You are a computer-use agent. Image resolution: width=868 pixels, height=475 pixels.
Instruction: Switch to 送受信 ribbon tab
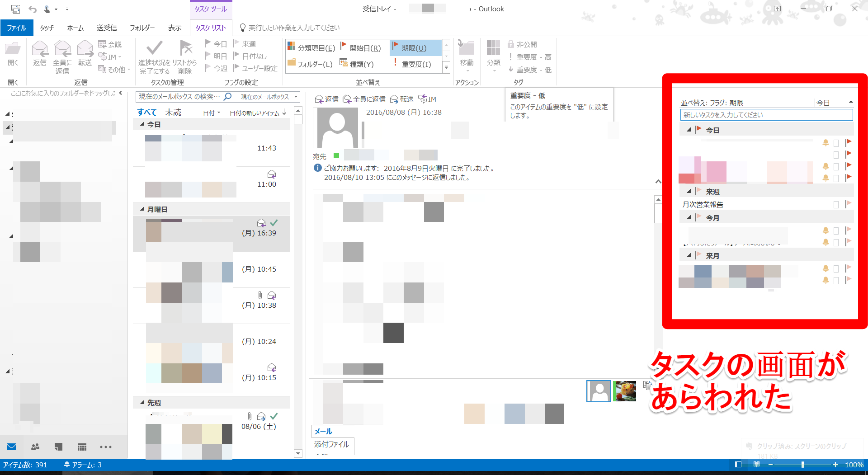coord(107,28)
